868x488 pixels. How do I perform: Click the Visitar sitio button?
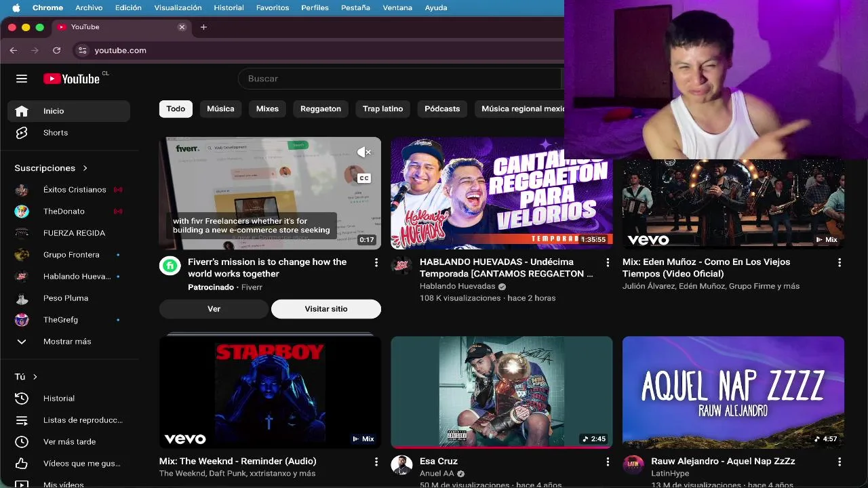coord(326,309)
